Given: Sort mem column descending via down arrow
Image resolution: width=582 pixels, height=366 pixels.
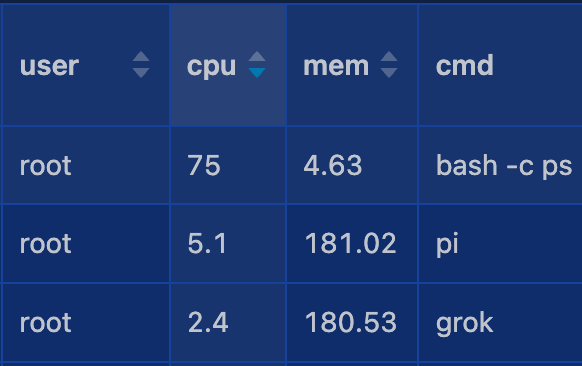Looking at the screenshot, I should coord(389,73).
